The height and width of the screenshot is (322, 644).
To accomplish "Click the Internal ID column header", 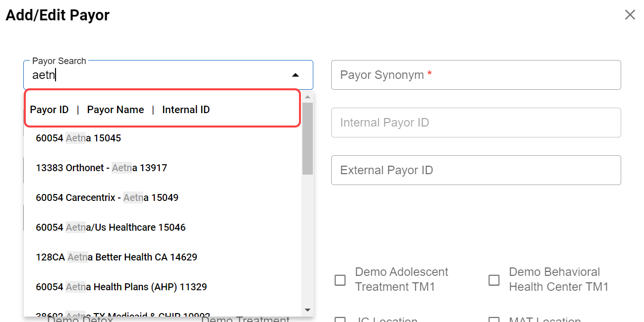I will point(186,110).
